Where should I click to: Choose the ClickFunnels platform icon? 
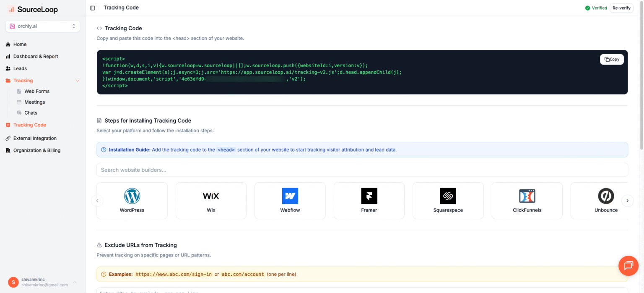[527, 196]
